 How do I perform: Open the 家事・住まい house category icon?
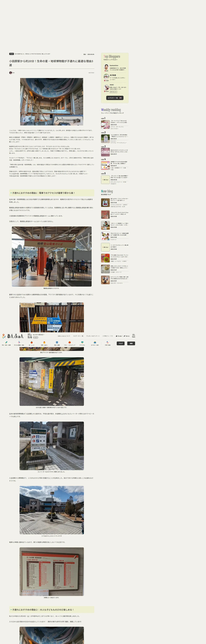44,343
